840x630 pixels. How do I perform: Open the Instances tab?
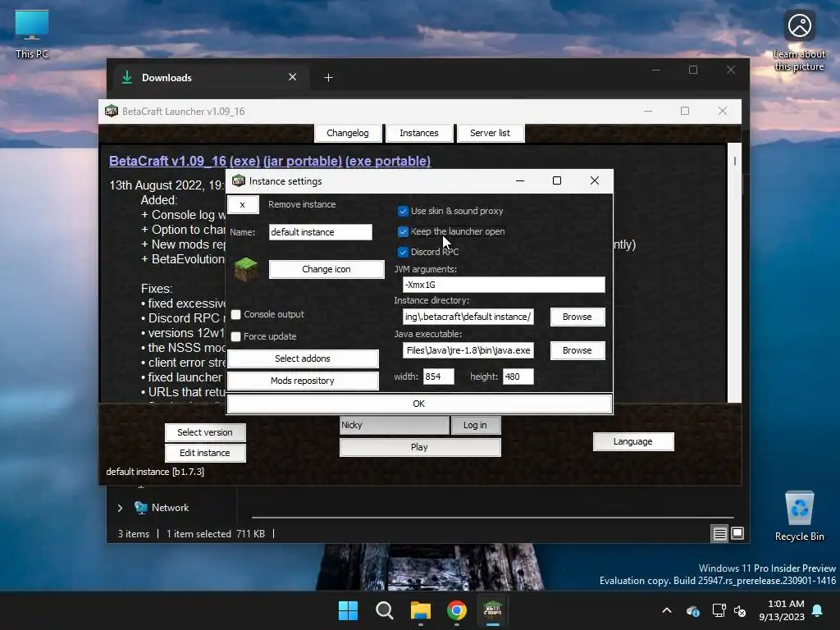tap(419, 133)
